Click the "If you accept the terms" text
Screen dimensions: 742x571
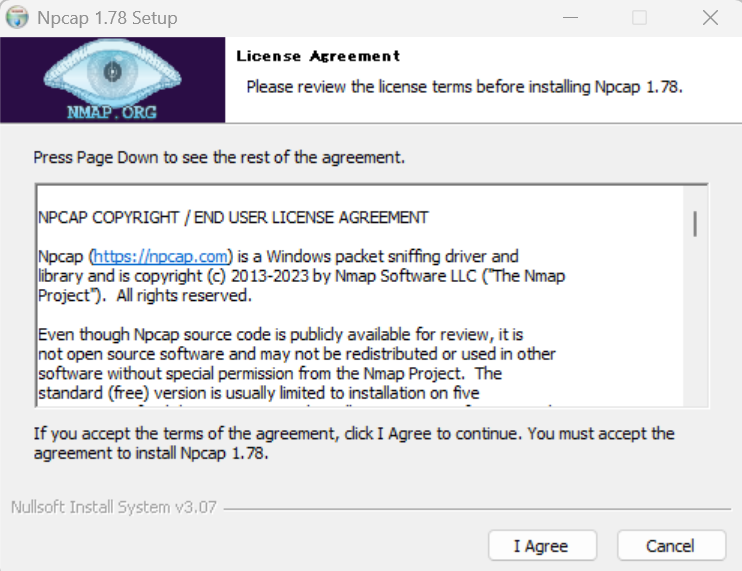tap(354, 433)
